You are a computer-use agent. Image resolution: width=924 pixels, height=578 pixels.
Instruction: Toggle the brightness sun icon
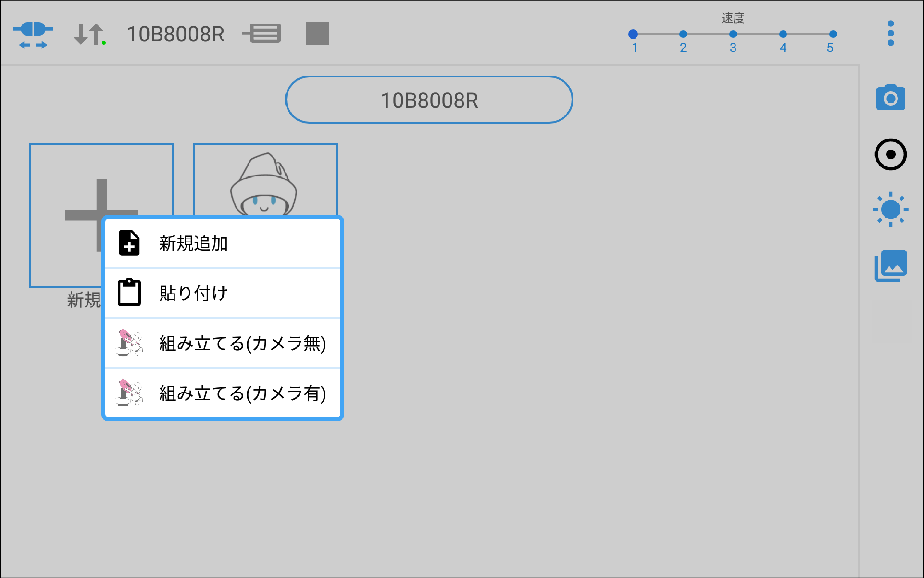[x=890, y=209]
